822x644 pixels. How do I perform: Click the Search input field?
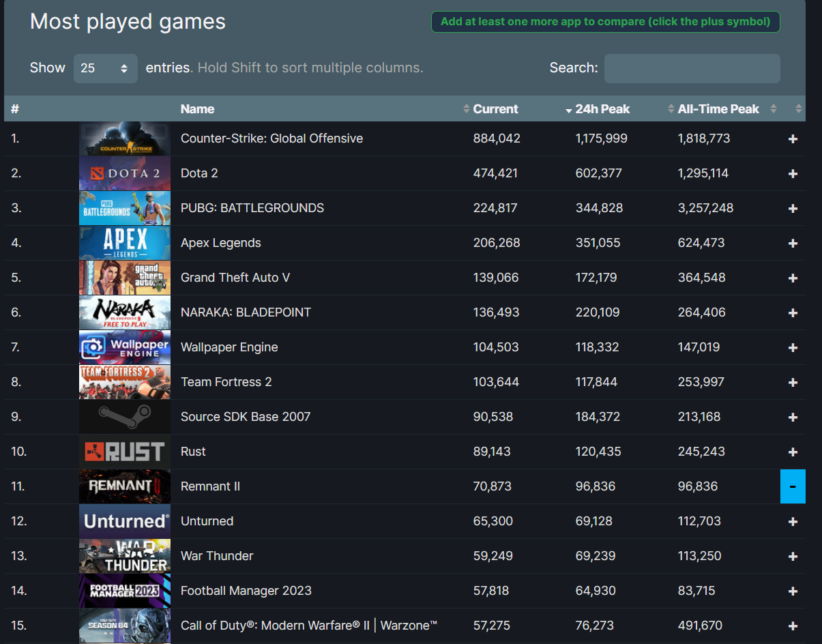pyautogui.click(x=692, y=68)
